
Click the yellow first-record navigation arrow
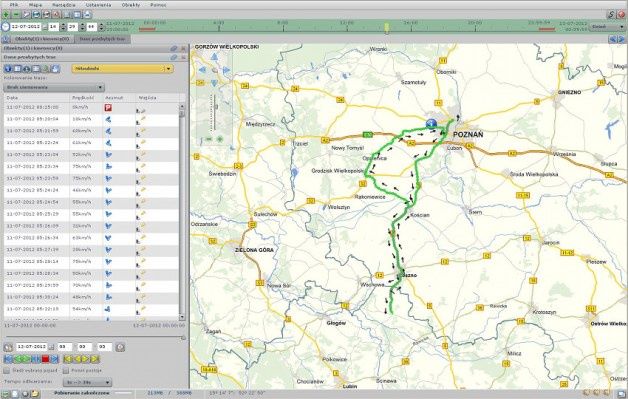coord(68,359)
